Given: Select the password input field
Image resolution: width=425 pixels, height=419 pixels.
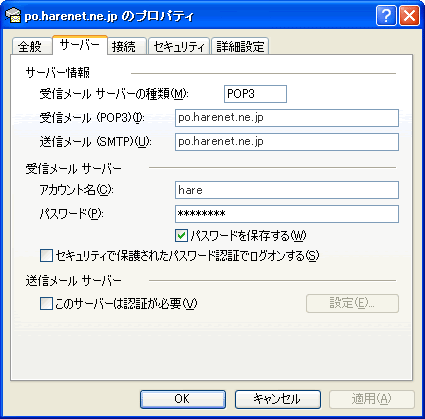Looking at the screenshot, I should click(287, 214).
